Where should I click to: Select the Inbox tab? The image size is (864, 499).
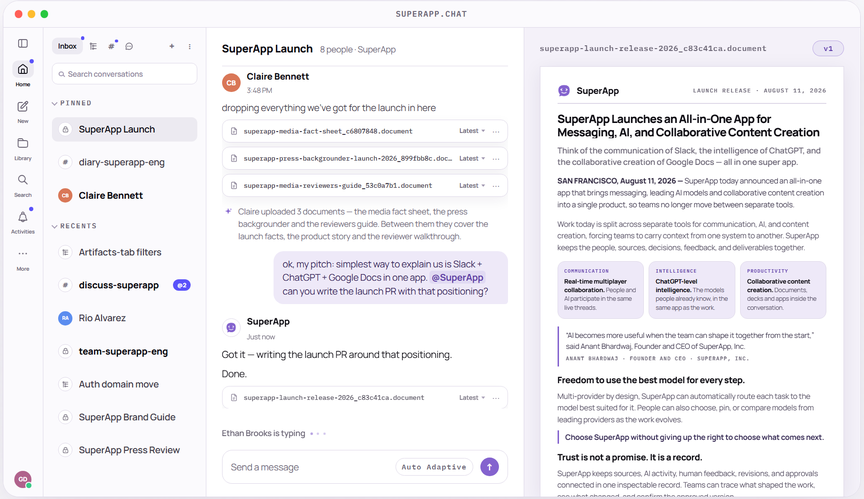67,46
